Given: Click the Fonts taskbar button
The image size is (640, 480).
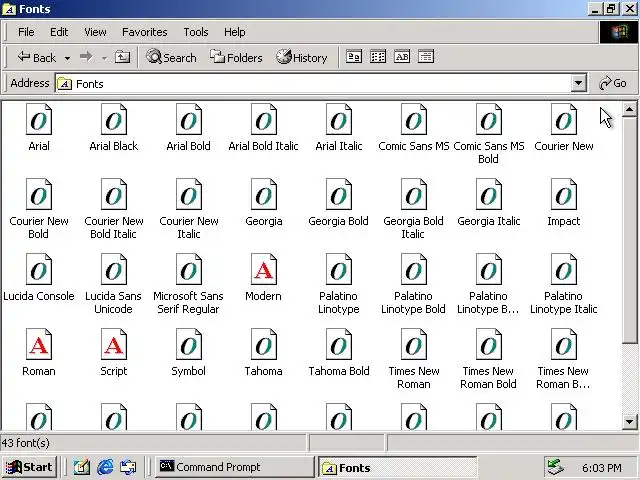Looking at the screenshot, I should 398,467.
